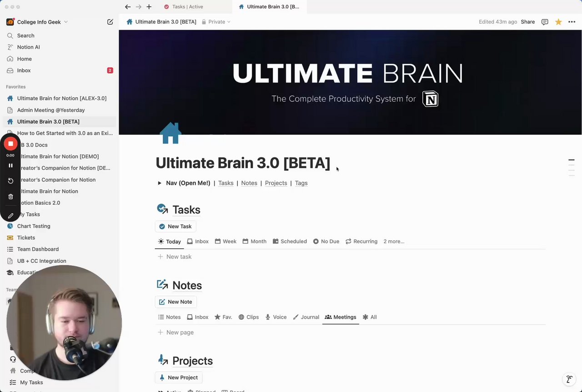Go forward with the right arrow
Viewport: 582px width, 392px height.
pos(139,7)
